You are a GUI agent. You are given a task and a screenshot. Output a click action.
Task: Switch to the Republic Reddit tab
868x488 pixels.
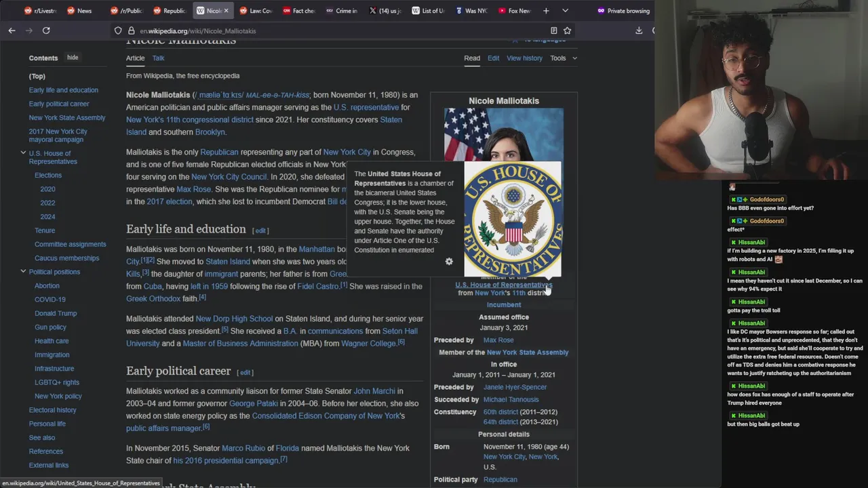point(170,11)
